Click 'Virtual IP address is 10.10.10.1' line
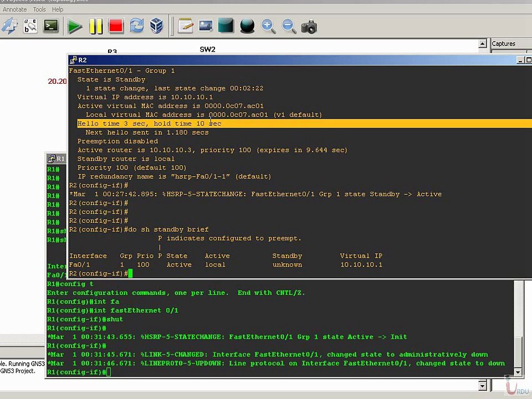 [145, 97]
